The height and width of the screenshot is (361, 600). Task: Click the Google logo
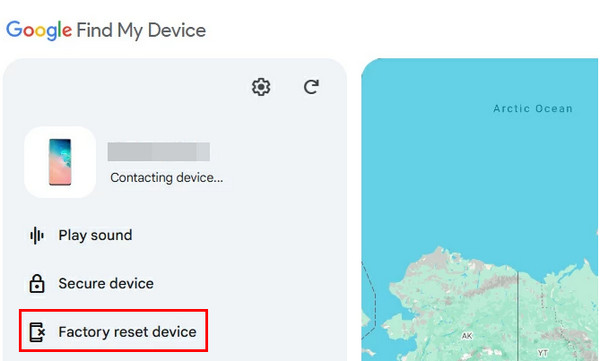[39, 30]
